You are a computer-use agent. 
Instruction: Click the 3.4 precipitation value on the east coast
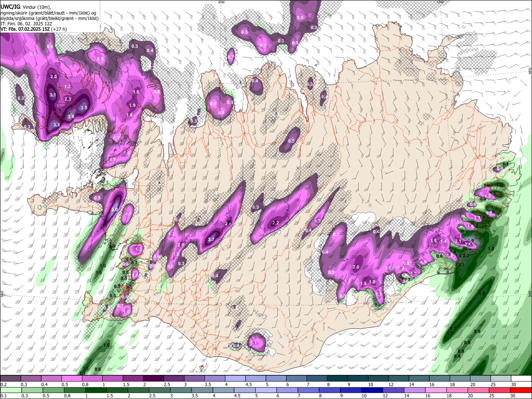click(468, 244)
